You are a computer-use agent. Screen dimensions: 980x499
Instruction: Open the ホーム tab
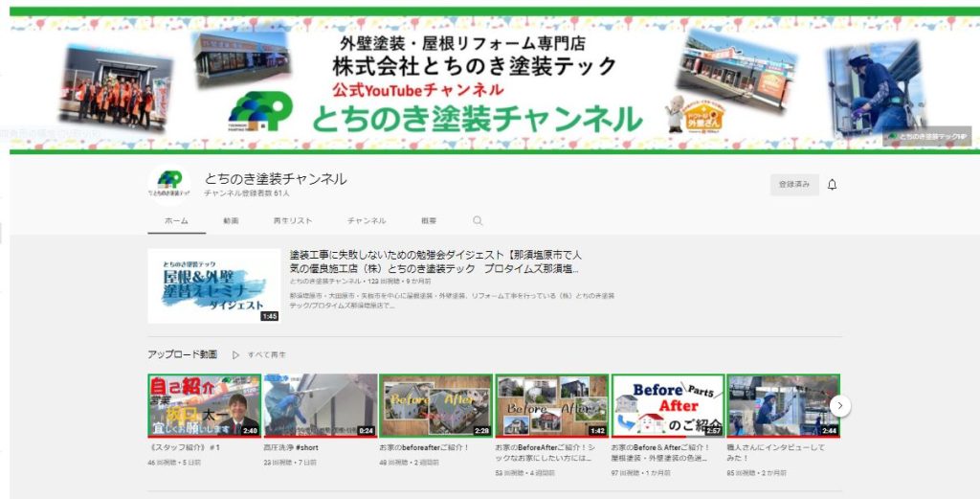point(176,221)
